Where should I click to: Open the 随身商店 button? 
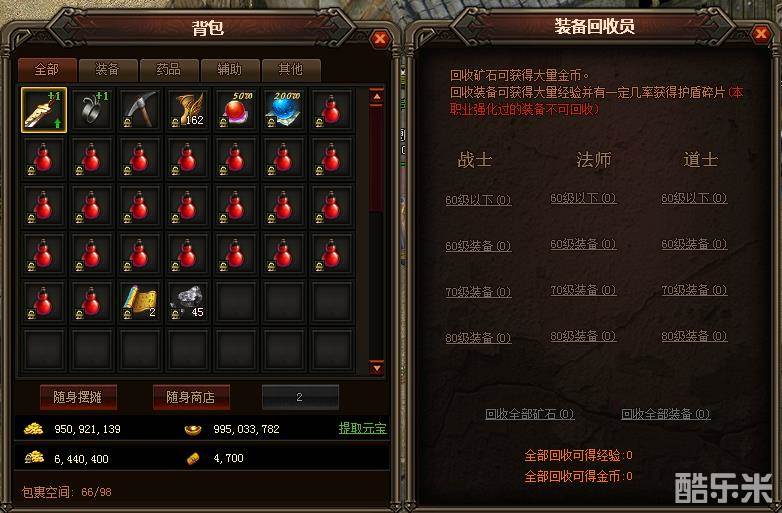click(x=191, y=397)
